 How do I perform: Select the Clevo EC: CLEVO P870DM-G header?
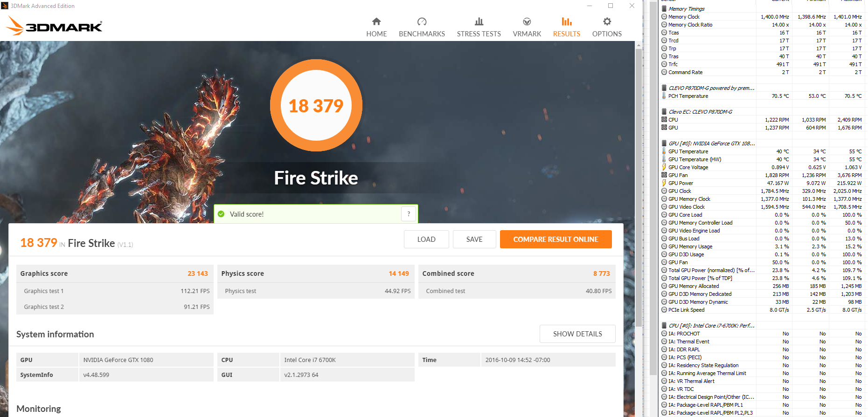pos(700,112)
